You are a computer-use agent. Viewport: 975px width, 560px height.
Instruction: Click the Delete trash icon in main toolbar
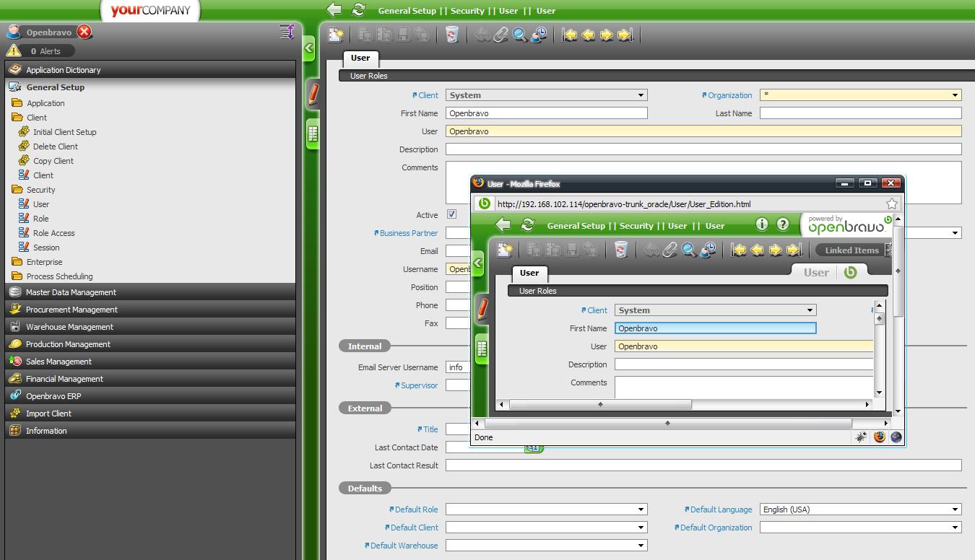coord(452,35)
